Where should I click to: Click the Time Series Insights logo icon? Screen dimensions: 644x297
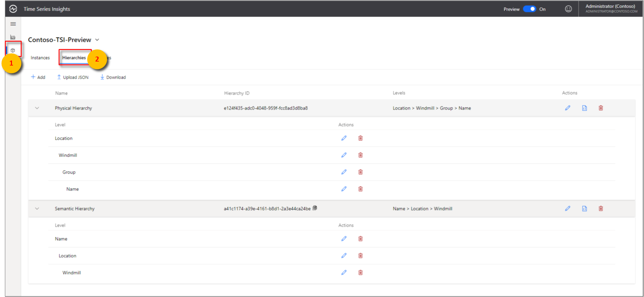click(13, 9)
